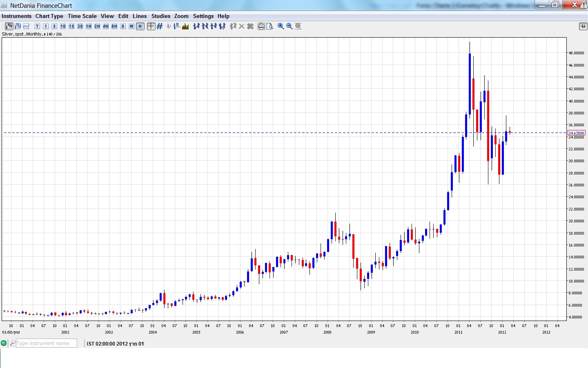The image size is (588, 368).
Task: Select candlestick chart type icon
Action: [9, 26]
